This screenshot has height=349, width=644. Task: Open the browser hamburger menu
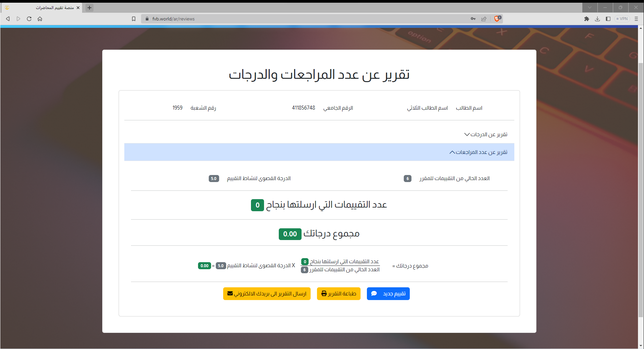[x=636, y=19]
